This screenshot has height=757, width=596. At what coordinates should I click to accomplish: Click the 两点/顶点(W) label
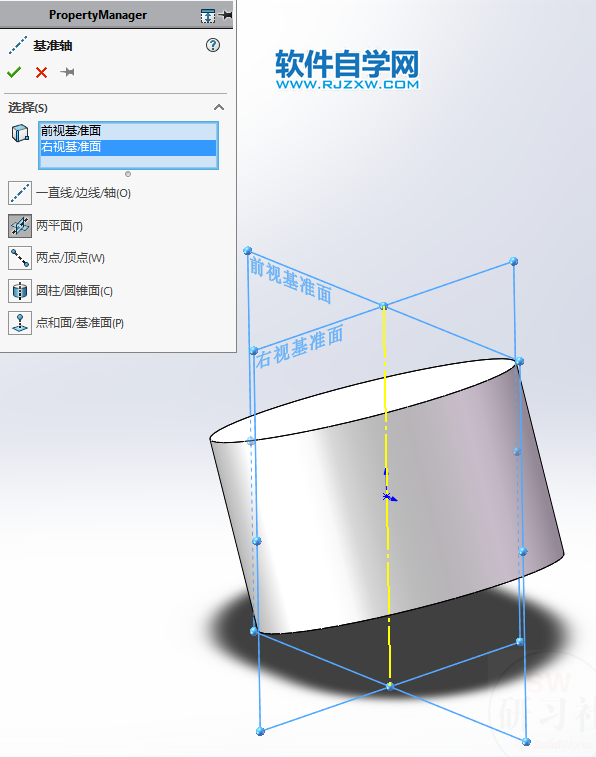coord(70,258)
